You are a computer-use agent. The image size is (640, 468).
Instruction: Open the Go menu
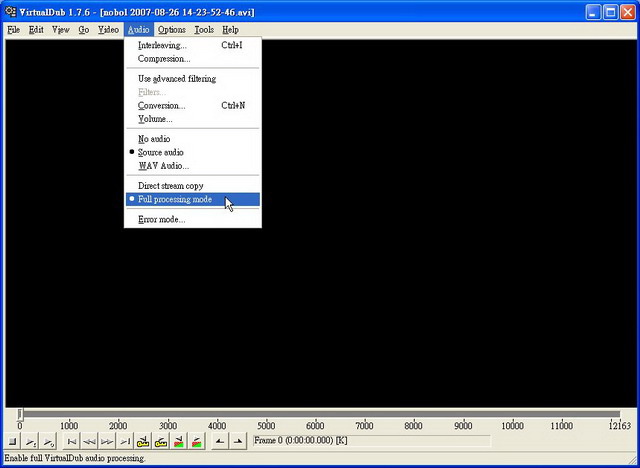84,30
